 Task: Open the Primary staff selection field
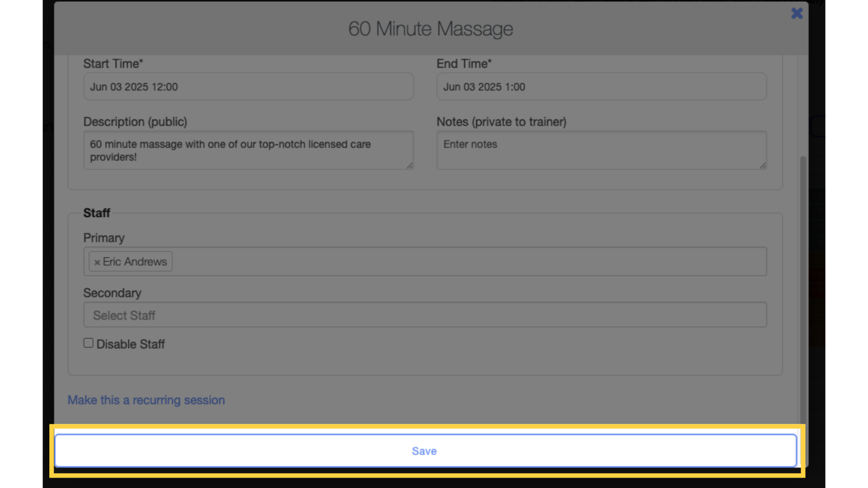(425, 262)
